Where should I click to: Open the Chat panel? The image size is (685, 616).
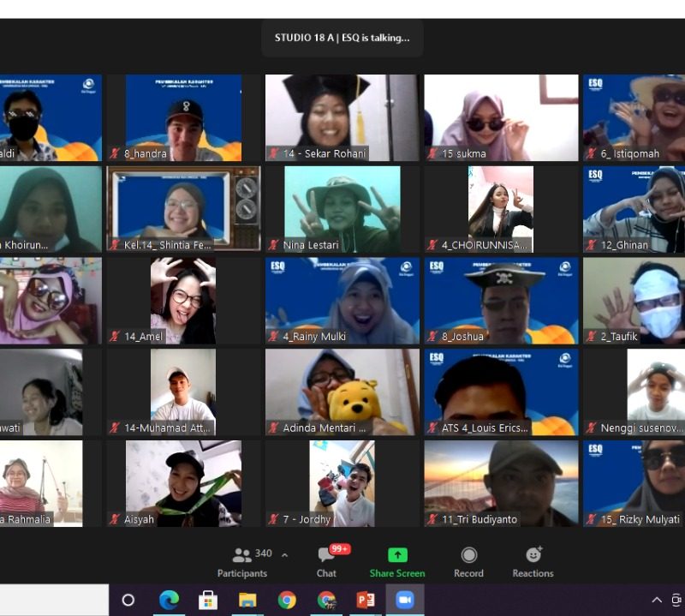pos(326,562)
